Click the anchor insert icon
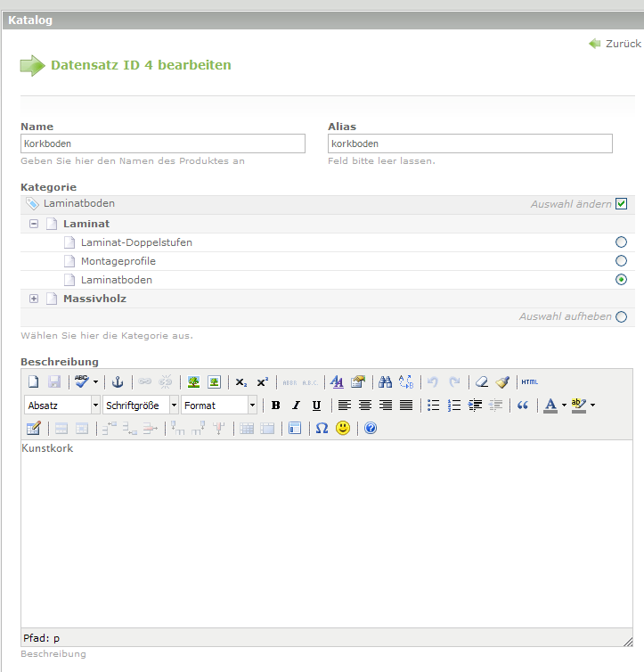644x672 pixels. coord(118,382)
